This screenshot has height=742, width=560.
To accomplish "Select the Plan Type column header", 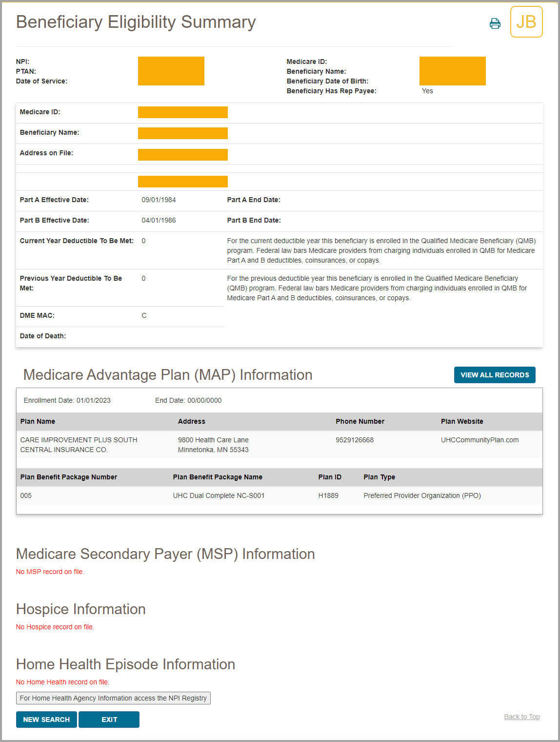I will (x=379, y=477).
